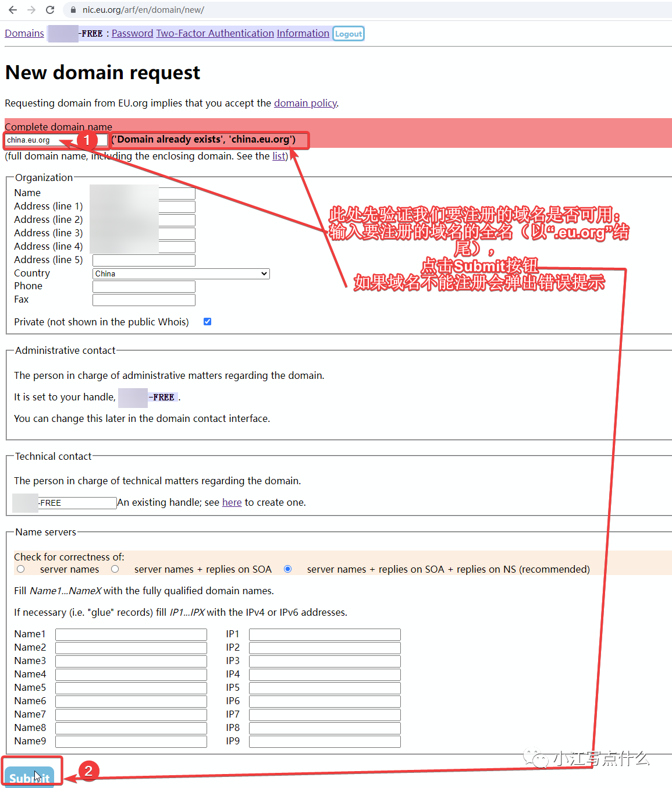Screen dimensions: 672x788
Task: Click the IP3 address field
Action: coord(325,661)
